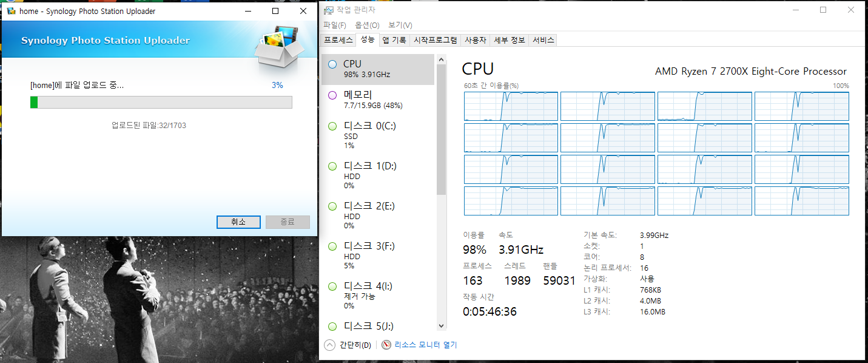The height and width of the screenshot is (363, 868).
Task: Click the upload percentage '3%' text
Action: pyautogui.click(x=277, y=86)
